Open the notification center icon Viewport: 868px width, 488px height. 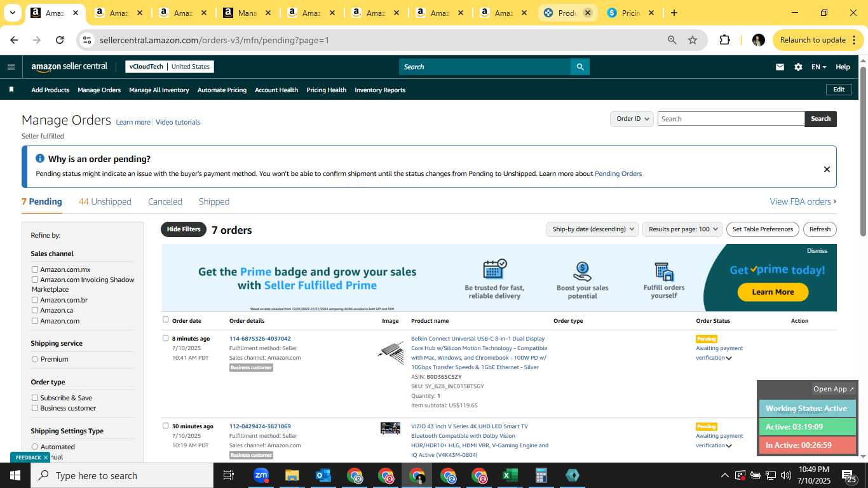click(850, 475)
